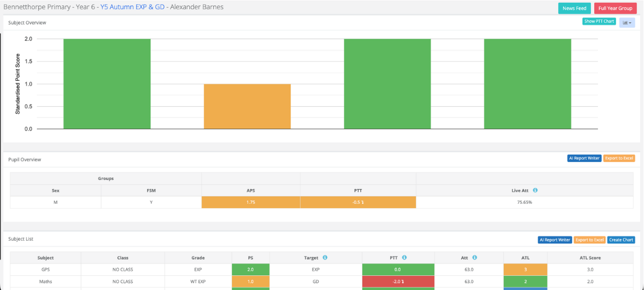Click the Subject List panel title

click(x=21, y=239)
